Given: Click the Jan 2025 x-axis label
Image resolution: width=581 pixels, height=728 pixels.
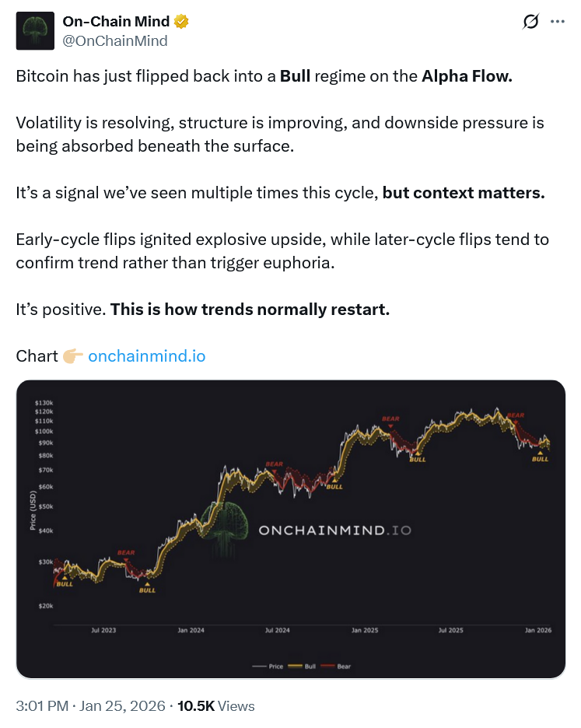Looking at the screenshot, I should [364, 630].
